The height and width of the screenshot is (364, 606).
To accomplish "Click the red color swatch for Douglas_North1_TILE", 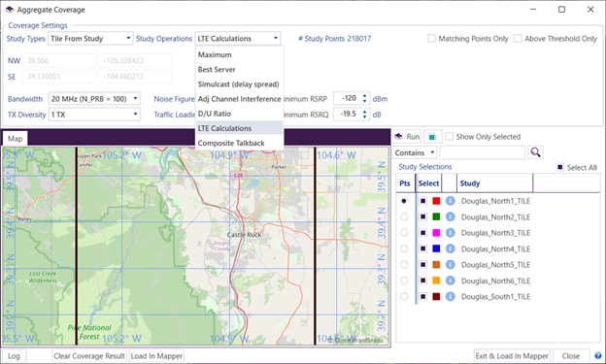I will [436, 201].
